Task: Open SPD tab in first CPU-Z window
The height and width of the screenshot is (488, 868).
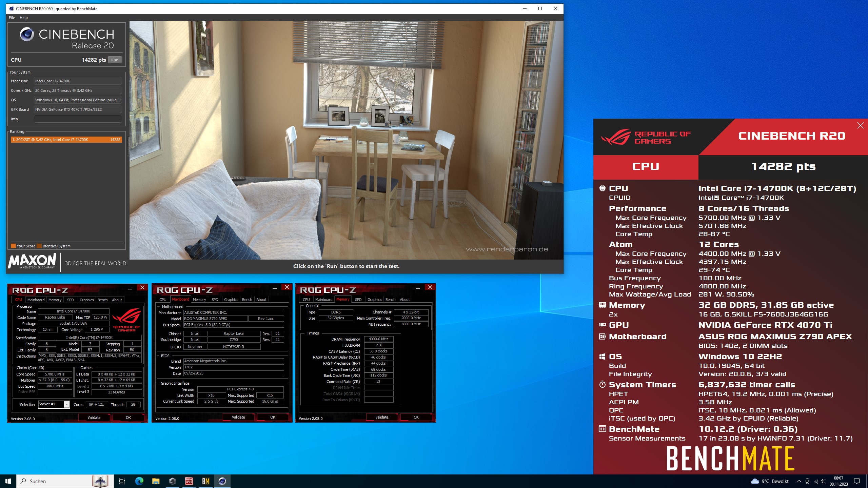Action: pos(71,300)
